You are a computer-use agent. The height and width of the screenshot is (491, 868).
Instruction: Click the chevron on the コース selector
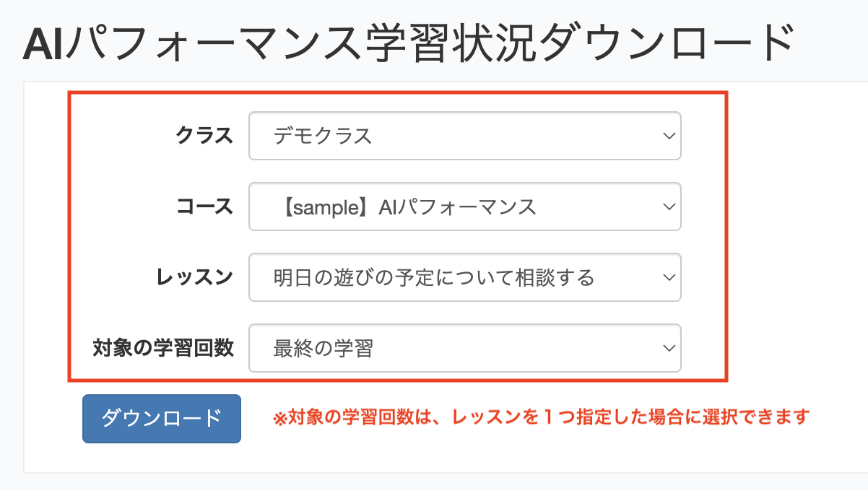[x=668, y=207]
